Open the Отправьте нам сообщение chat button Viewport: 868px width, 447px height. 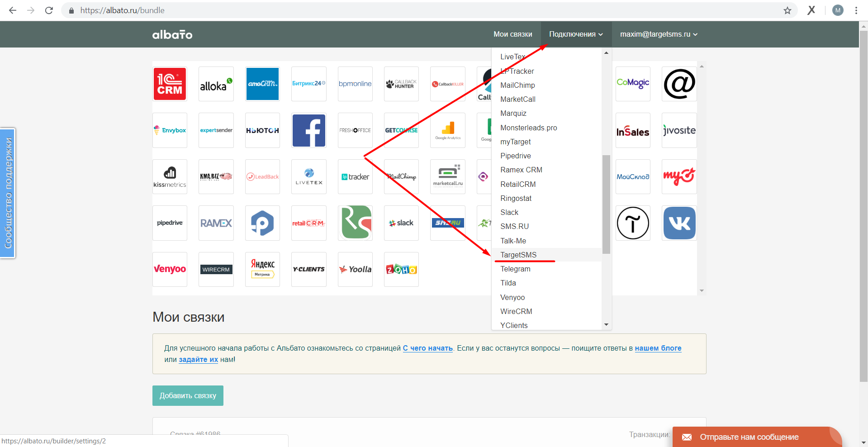757,437
